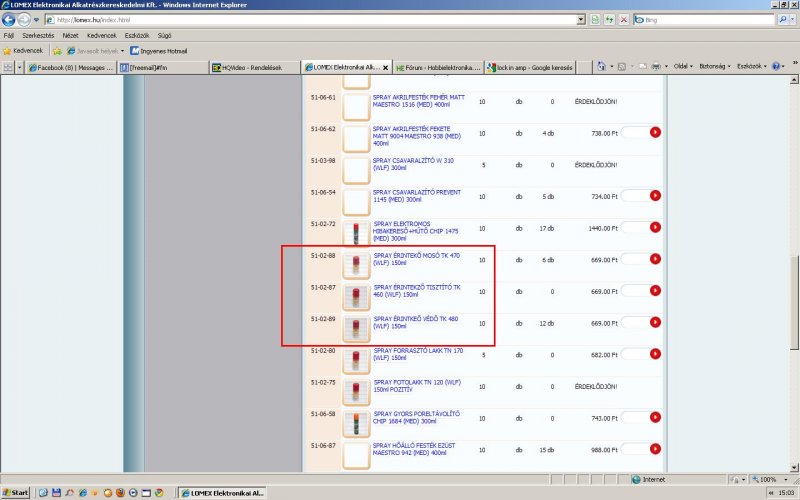Launch Internet Explorer from quick launch bar
Viewport: 800px width, 500px height.
point(82,493)
